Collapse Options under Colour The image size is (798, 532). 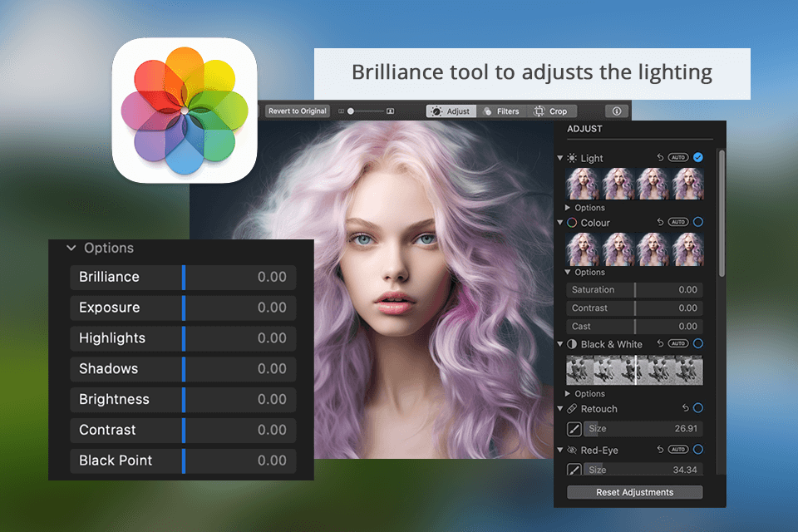[x=568, y=273]
